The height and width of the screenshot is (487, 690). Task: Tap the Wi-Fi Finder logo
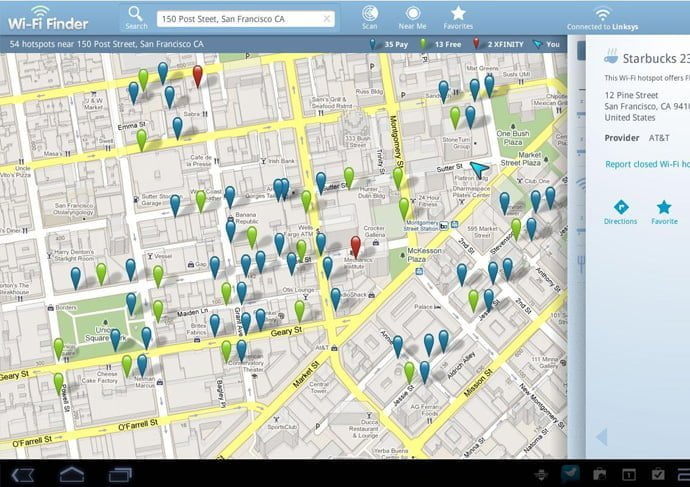(48, 18)
